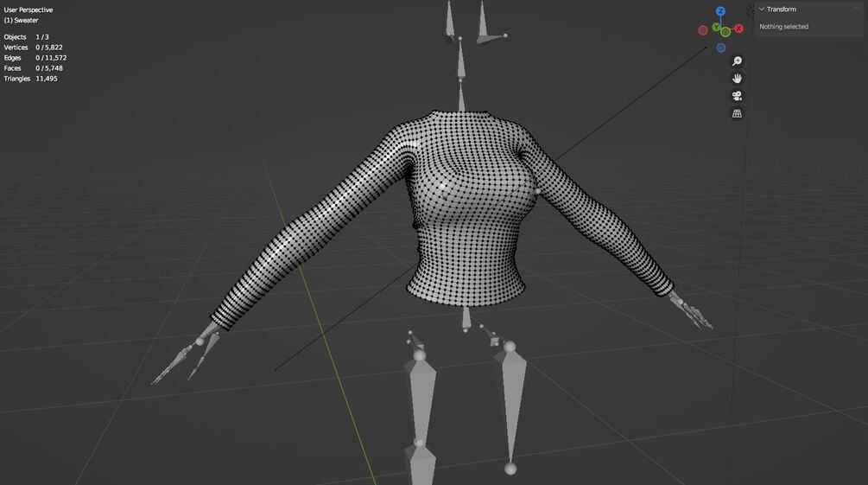The image size is (868, 485).
Task: Switch perspective/orthographic with the grid icon
Action: coord(737,113)
